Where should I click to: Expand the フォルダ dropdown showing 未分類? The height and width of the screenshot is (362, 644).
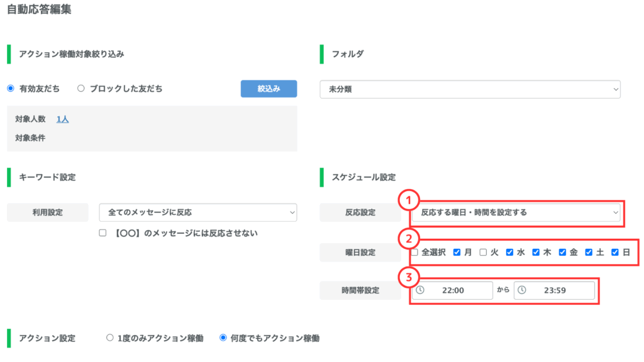pos(470,89)
